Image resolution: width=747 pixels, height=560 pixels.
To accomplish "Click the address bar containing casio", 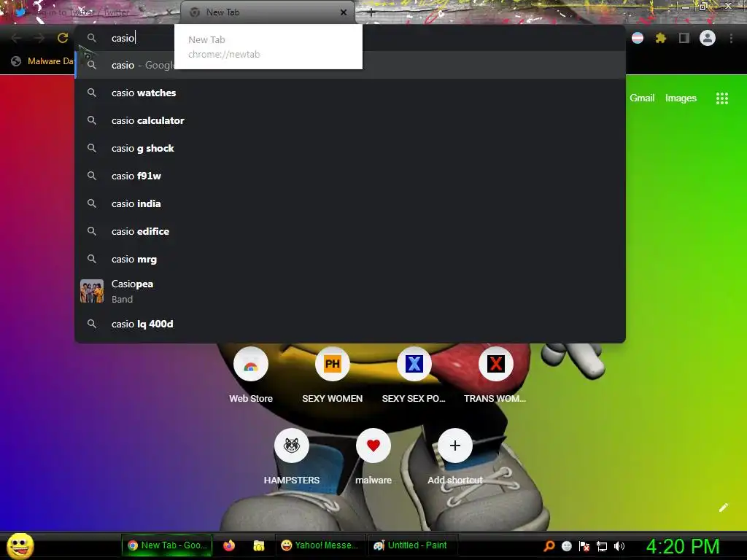I will pos(350,38).
